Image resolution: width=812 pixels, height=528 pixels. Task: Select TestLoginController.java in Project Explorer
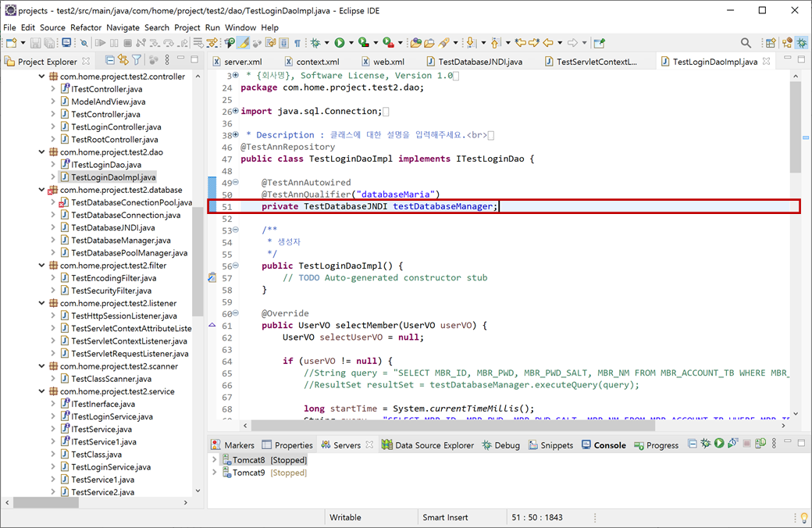coord(116,127)
